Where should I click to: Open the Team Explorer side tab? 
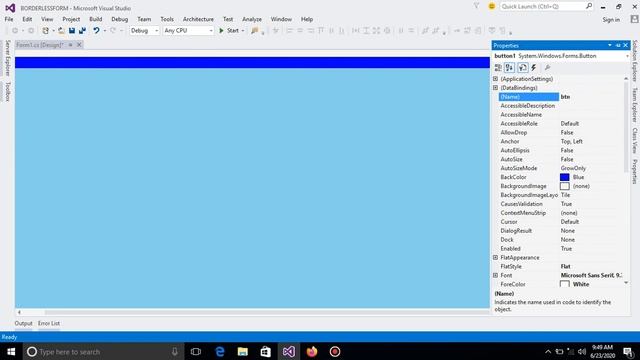click(x=635, y=105)
